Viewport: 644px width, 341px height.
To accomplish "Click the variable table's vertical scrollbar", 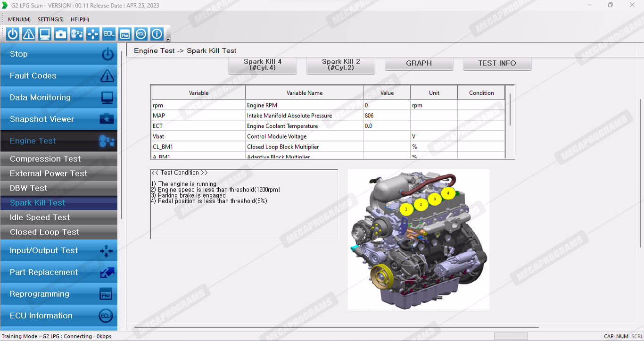I will tap(510, 109).
